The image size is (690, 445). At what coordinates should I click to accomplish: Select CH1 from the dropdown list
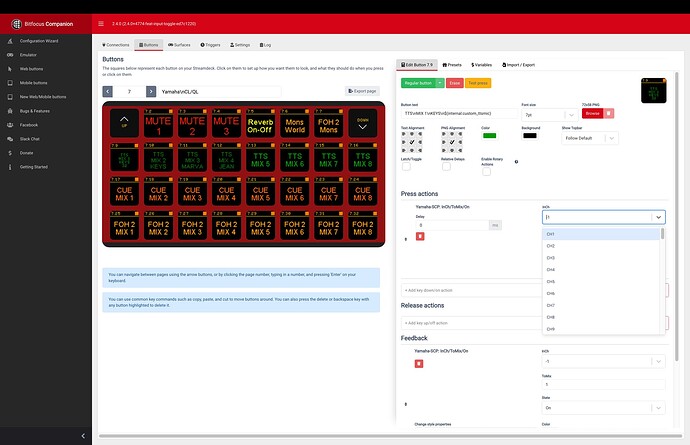pyautogui.click(x=601, y=234)
